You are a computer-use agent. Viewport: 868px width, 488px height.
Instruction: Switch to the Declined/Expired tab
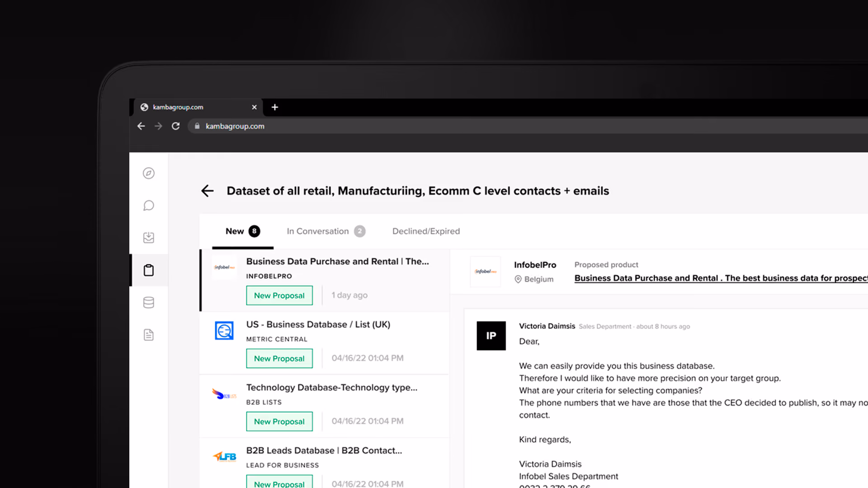tap(426, 231)
